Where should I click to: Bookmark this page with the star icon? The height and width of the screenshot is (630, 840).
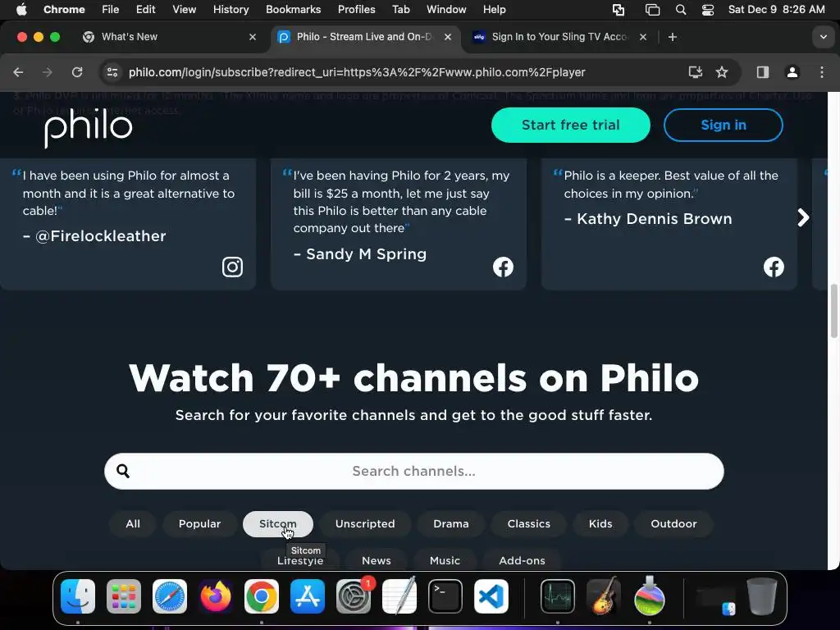[x=722, y=72]
